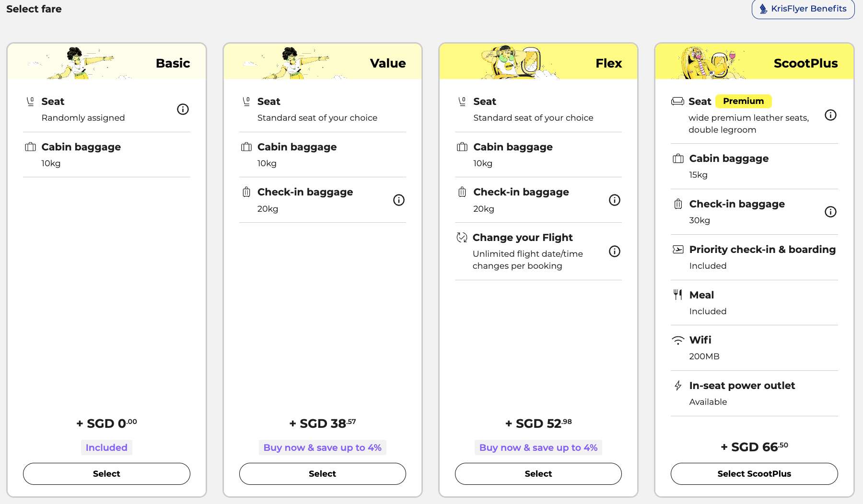Open check-in baggage info in Value fare
The height and width of the screenshot is (504, 863).
point(398,200)
